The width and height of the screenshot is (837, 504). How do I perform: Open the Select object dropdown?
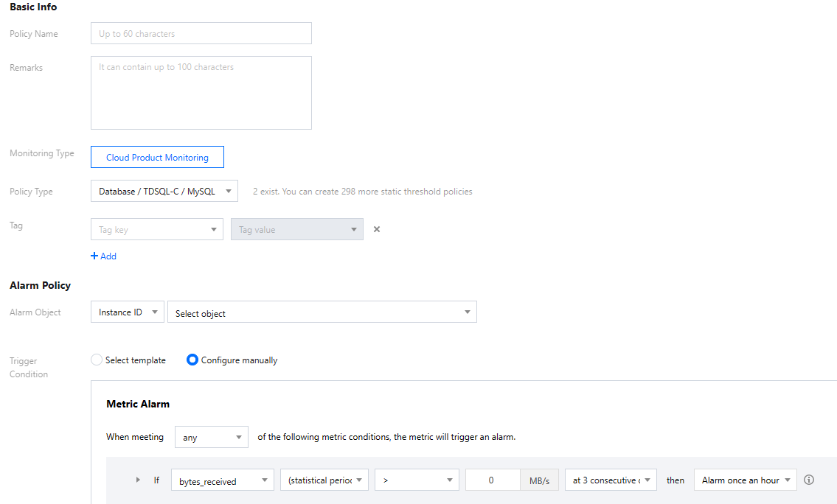point(322,312)
